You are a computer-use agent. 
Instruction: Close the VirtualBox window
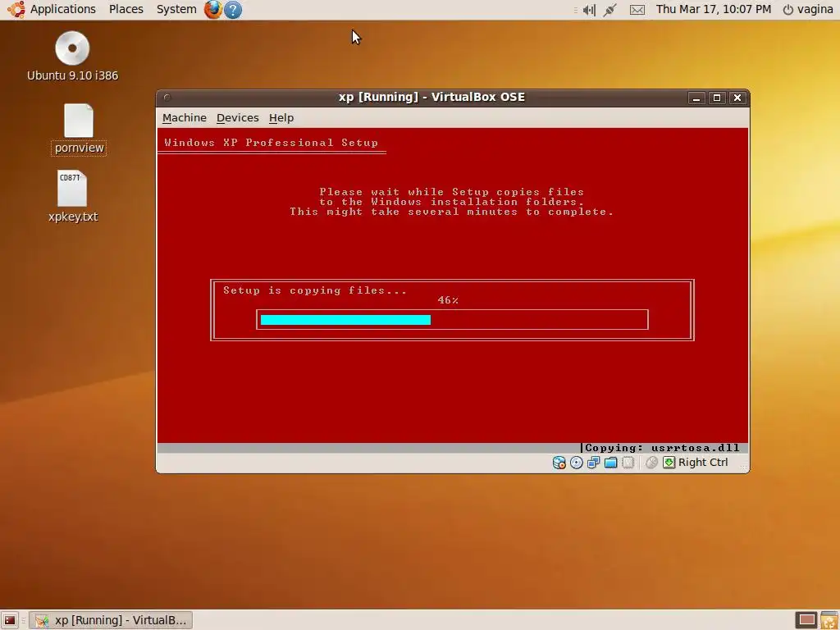pos(737,98)
